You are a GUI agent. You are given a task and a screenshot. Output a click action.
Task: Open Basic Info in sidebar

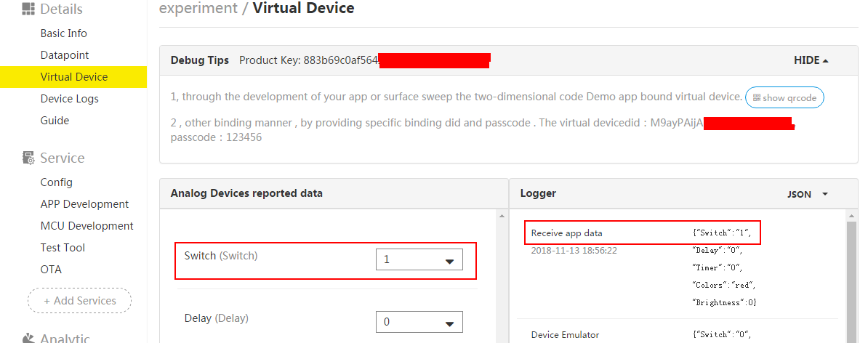point(64,33)
